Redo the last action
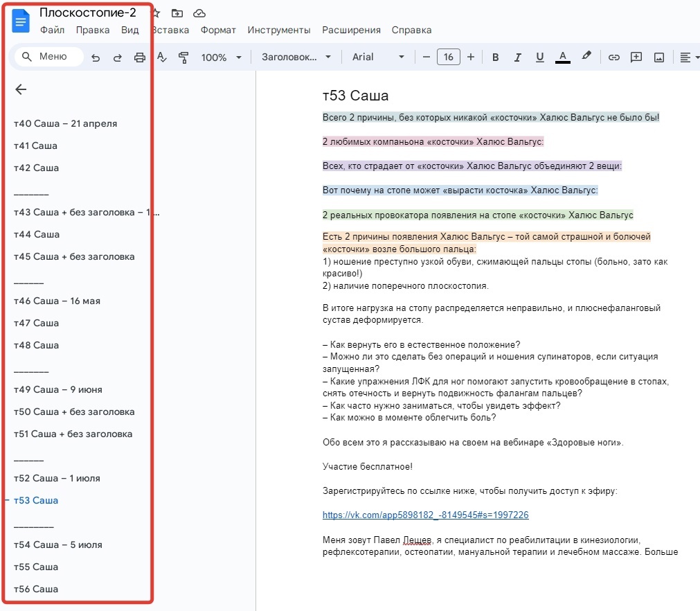This screenshot has width=700, height=611. click(x=118, y=57)
